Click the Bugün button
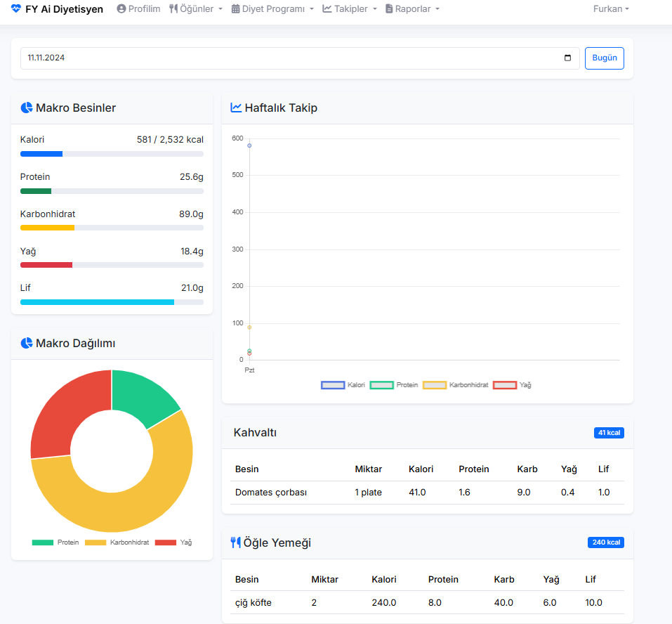The width and height of the screenshot is (672, 624). click(605, 58)
